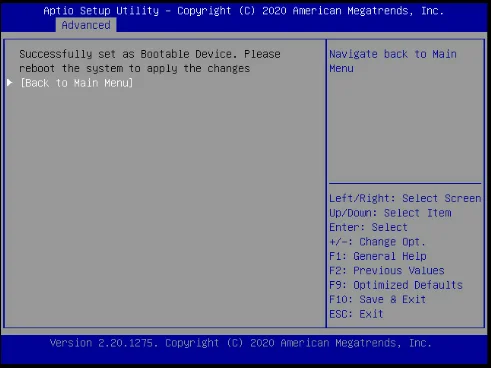Click the '+/-: Change Opt.' hint

click(x=377, y=242)
